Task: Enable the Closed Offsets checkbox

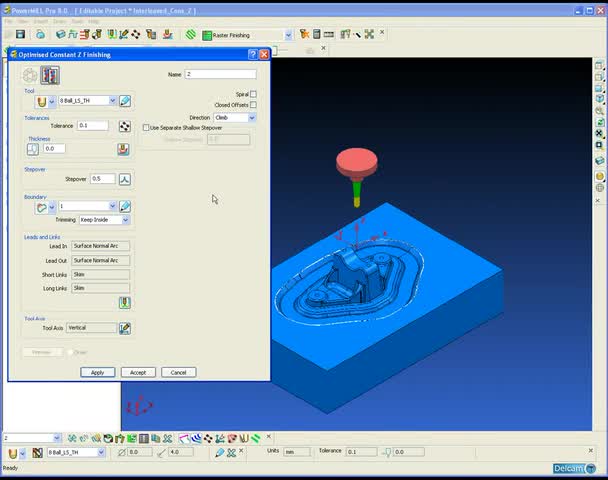Action: click(x=253, y=105)
